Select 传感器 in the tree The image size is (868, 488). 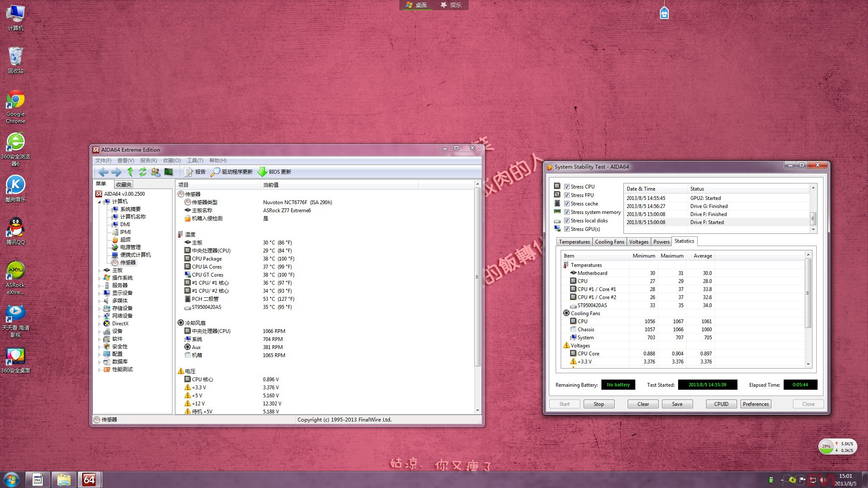click(124, 263)
